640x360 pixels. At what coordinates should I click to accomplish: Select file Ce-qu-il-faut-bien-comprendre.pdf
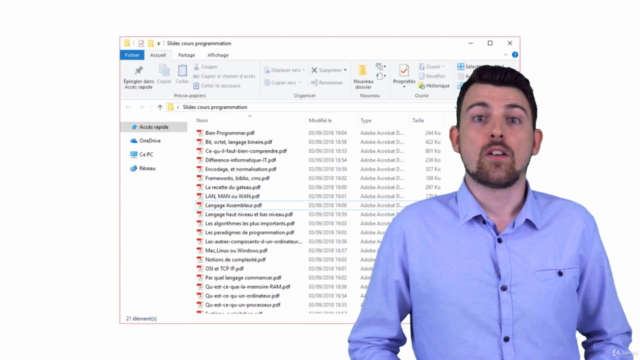(x=246, y=151)
